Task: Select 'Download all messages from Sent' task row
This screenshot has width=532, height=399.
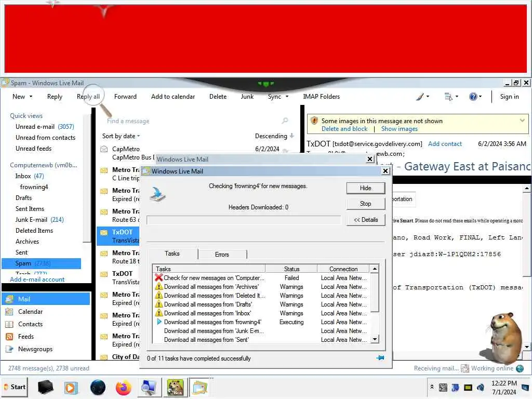Action: pyautogui.click(x=261, y=340)
